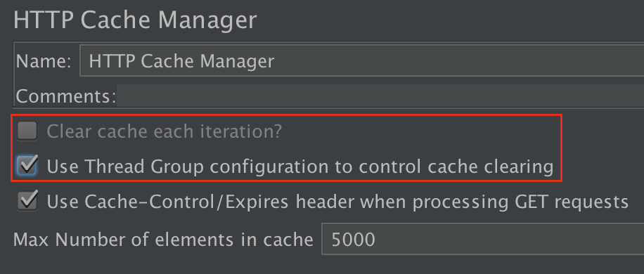Click the Clear cache each iteration? label text
Screen dimensions: 644x274
point(165,131)
